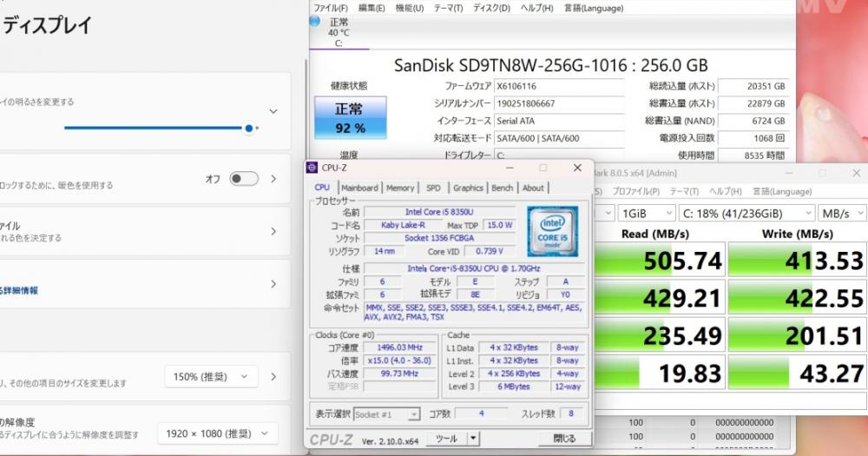Screen dimensions: 868x456
Task: Click the Intel Core i5 logo badge
Action: [552, 231]
